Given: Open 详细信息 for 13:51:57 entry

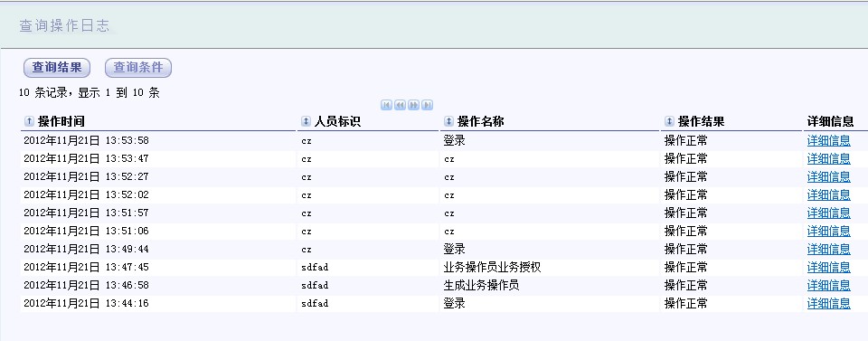Looking at the screenshot, I should click(829, 213).
